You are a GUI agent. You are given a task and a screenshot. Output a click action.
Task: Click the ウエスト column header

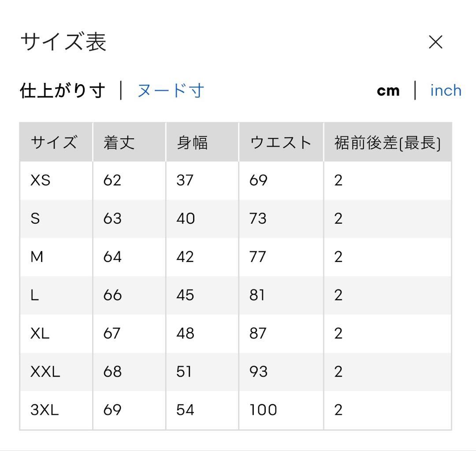[281, 142]
